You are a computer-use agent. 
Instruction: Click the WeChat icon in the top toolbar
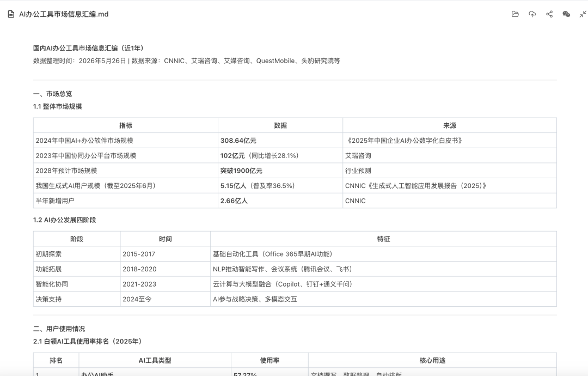(566, 14)
